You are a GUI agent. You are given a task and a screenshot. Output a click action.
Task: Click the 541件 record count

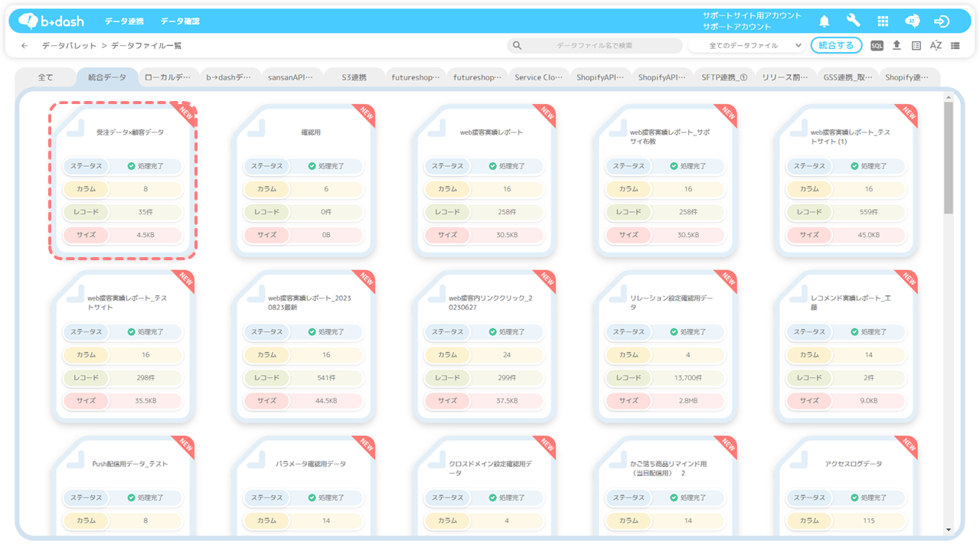pos(326,378)
